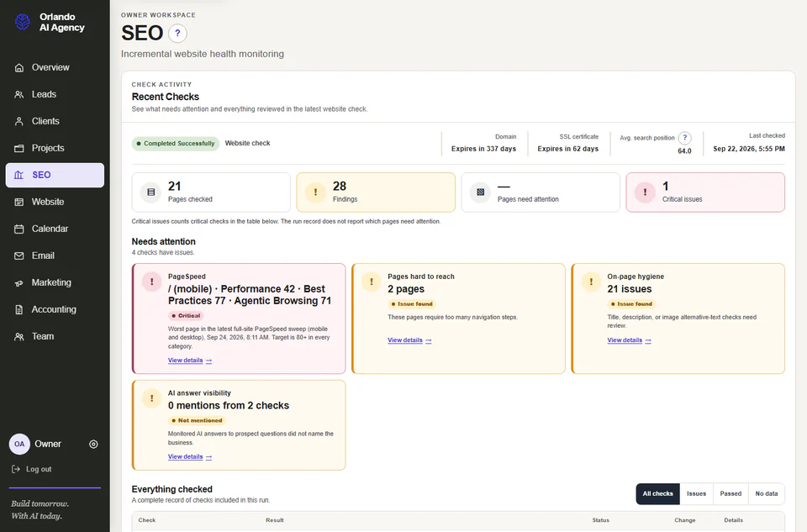Click the Not mentioned badge
Viewport: 807px width, 532px height.
click(197, 421)
